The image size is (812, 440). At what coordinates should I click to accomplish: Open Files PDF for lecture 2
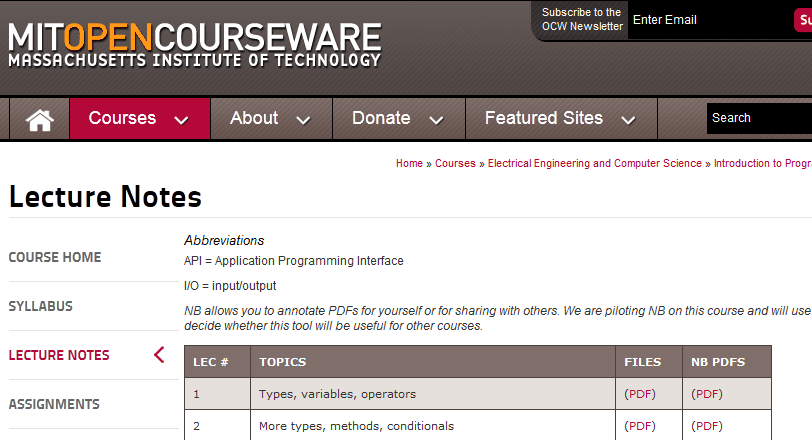coord(640,426)
